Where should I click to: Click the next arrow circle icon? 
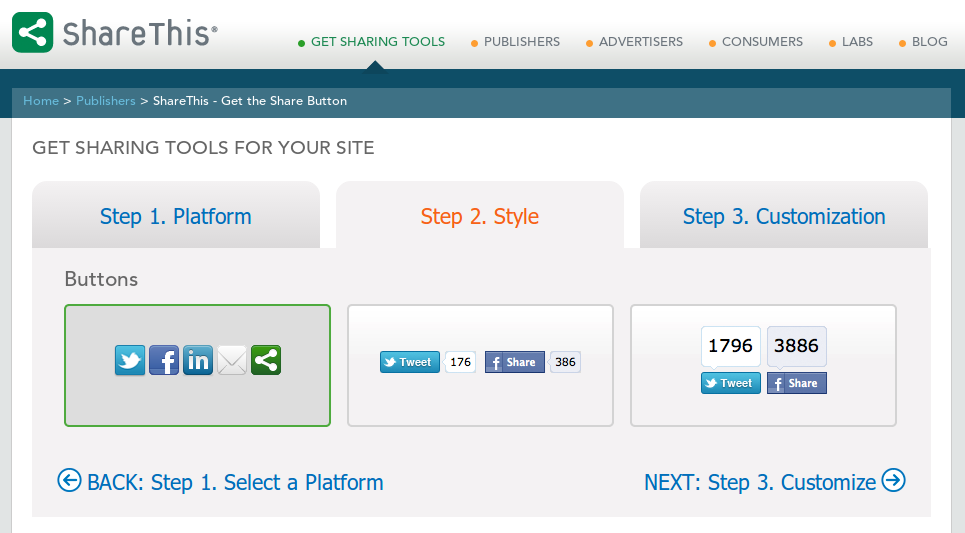tap(894, 480)
